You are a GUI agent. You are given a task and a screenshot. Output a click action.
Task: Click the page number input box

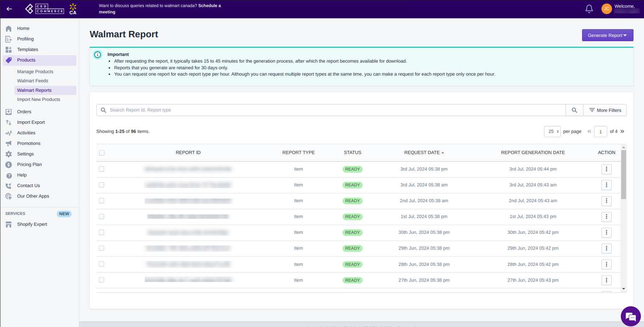(x=600, y=132)
